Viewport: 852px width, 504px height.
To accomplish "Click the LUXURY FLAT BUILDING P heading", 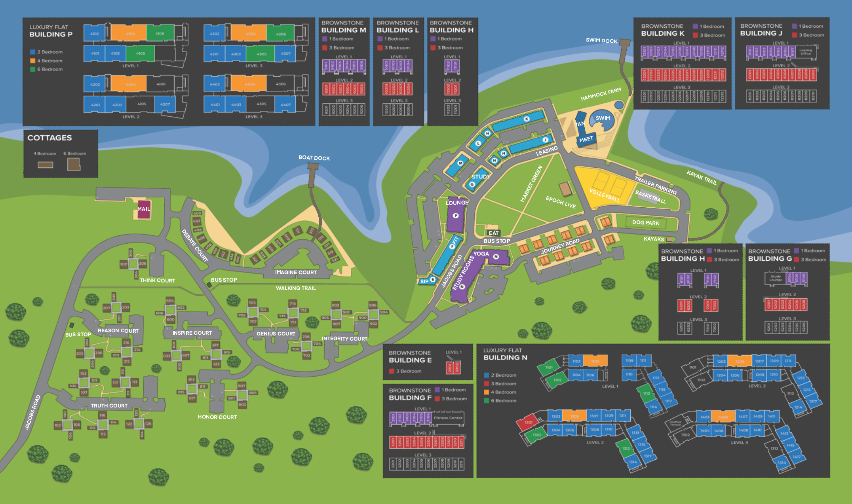I will (51, 31).
